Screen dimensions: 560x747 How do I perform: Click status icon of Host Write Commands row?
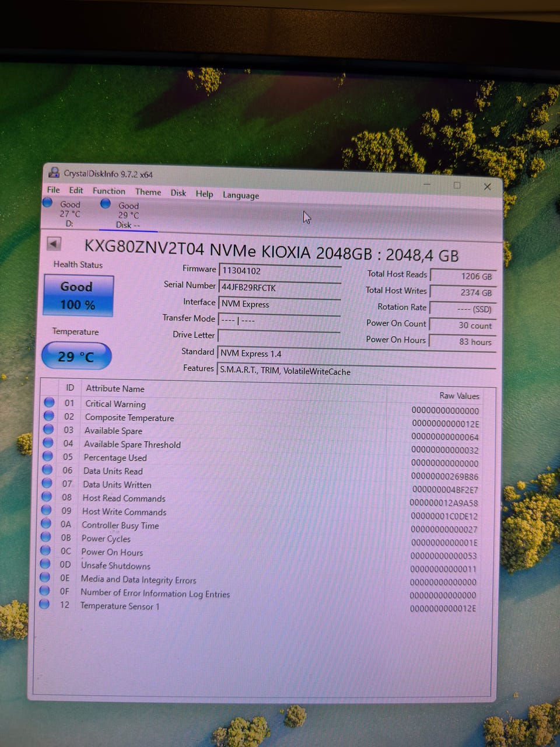(47, 509)
